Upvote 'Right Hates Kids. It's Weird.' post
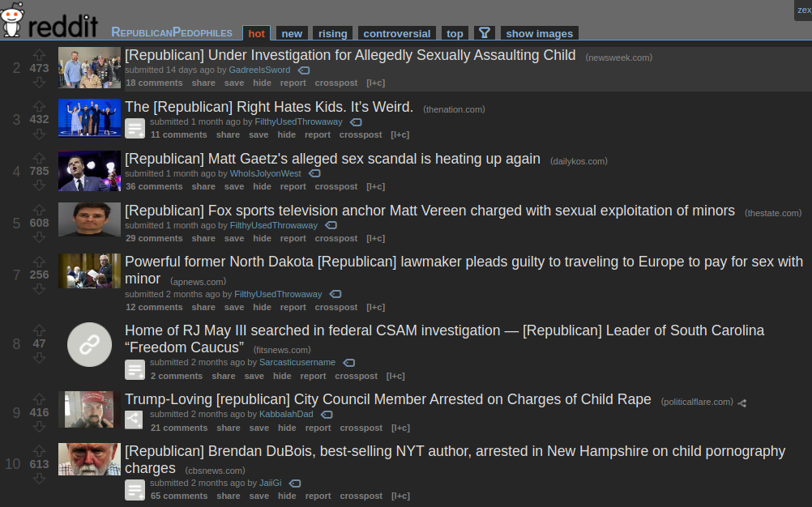Viewport: 812px width, 507px height. pos(40,106)
